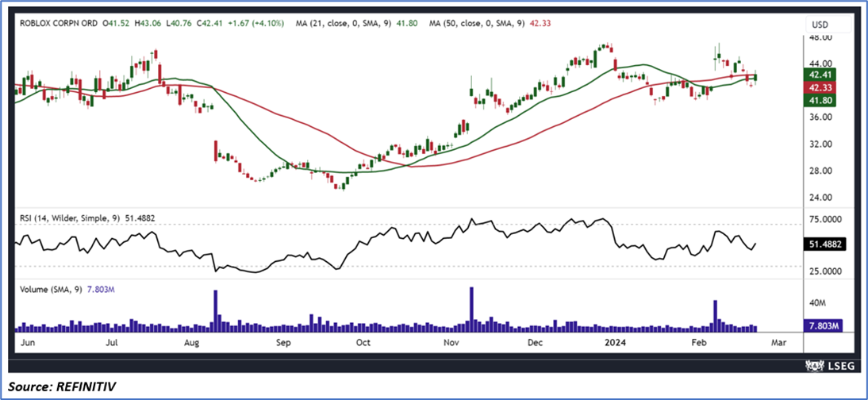
Task: Click the Nov label on time axis
Action: click(x=453, y=343)
